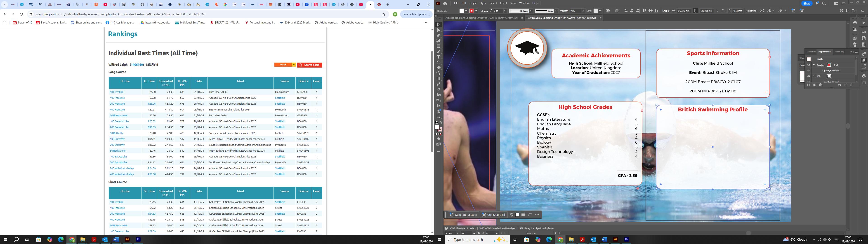The width and height of the screenshot is (868, 244).
Task: Click the Illustrator Home icon
Action: pos(445,3)
